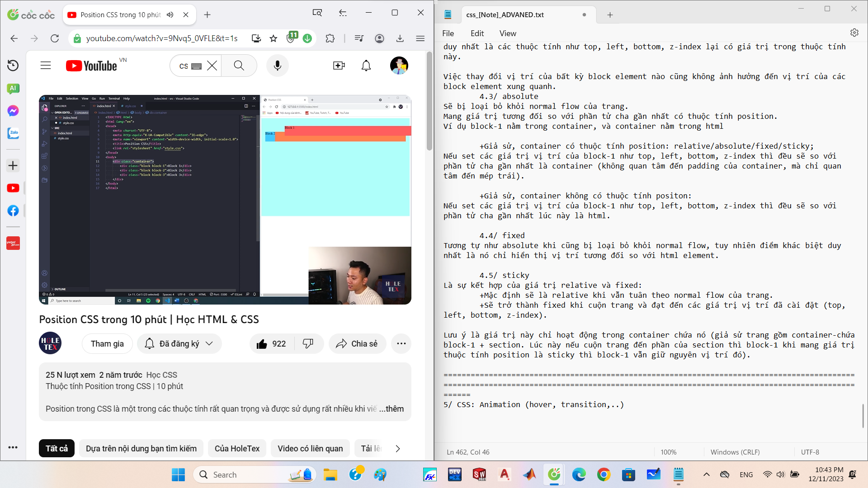Bookmark page with star icon
This screenshot has height=488, width=868.
[273, 39]
